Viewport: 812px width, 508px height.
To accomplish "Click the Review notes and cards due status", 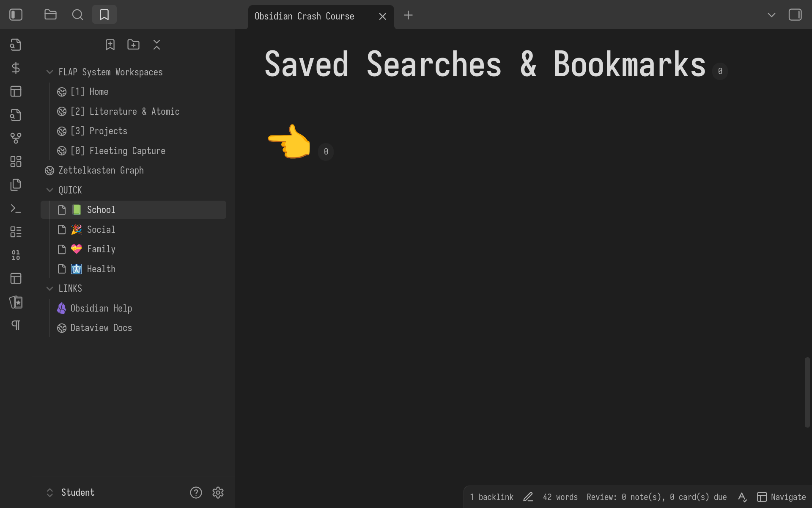I will [x=657, y=497].
